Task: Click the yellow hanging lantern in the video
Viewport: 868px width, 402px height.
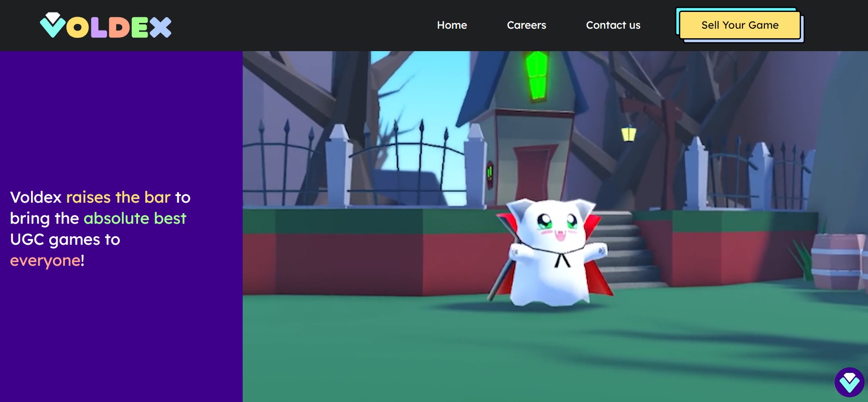Action: 629,133
